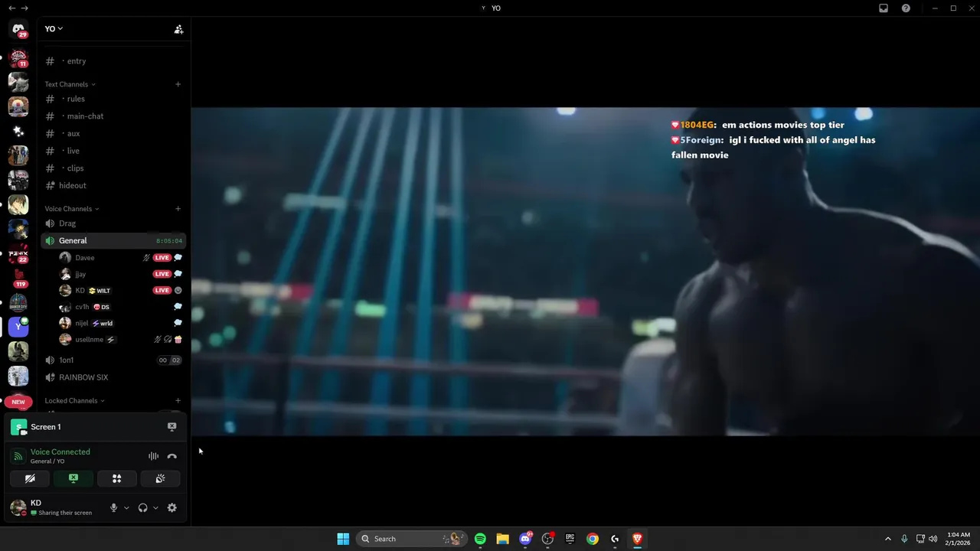Open the live text channel
980x551 pixels.
point(113,151)
